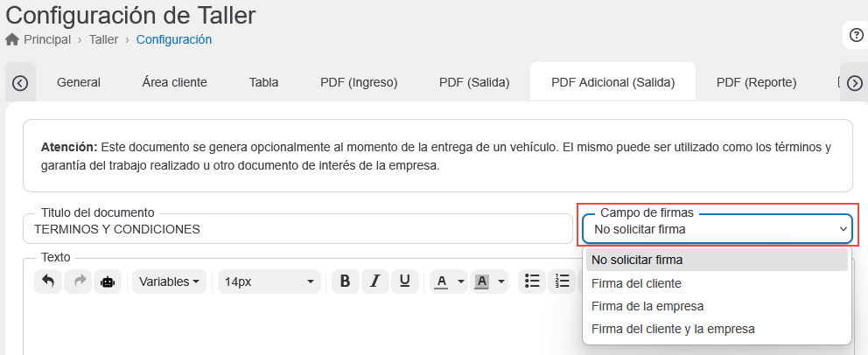This screenshot has width=868, height=355.
Task: Click the robot assistant icon in toolbar
Action: [x=108, y=282]
